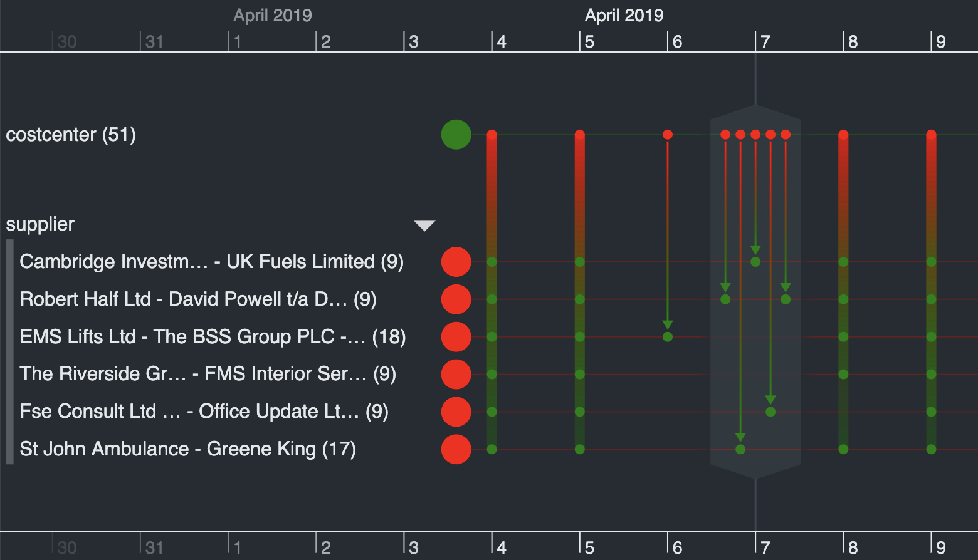Click day 7 on the top time scale
Viewport: 978px width, 560px height.
click(765, 42)
